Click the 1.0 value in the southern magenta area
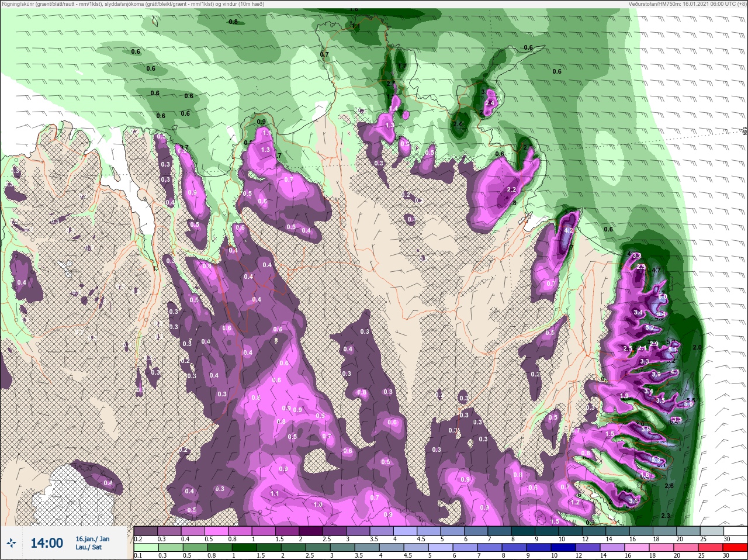This screenshot has width=748, height=560. 318,504
